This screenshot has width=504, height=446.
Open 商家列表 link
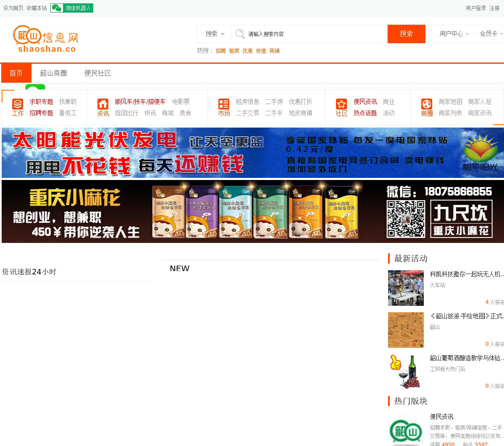(x=450, y=113)
